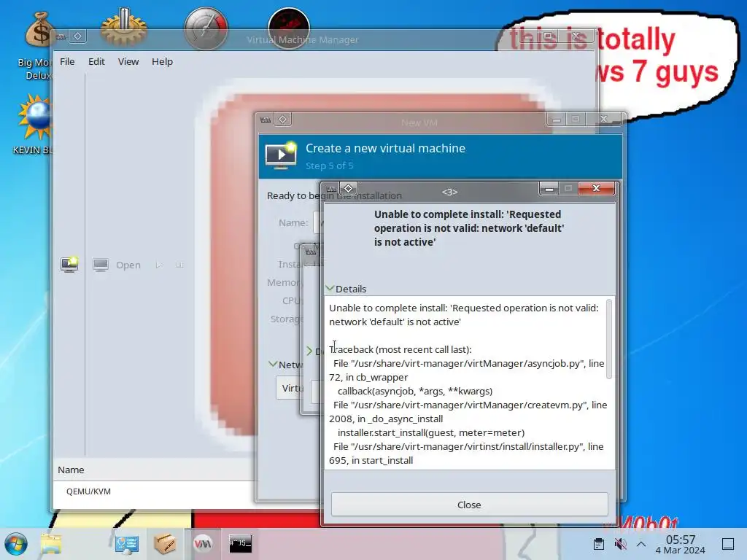Viewport: 747px width, 560px height.
Task: Click the error dialog window menu icon
Action: tap(332, 189)
